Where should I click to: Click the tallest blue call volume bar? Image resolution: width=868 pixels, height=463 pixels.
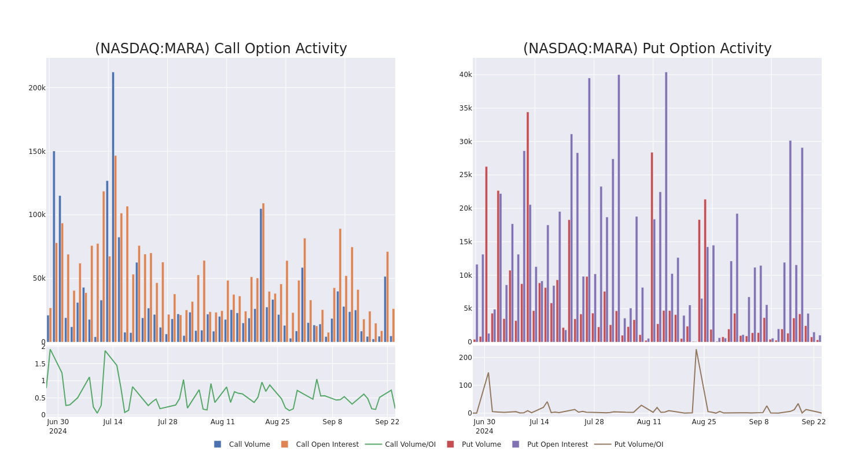pos(113,207)
